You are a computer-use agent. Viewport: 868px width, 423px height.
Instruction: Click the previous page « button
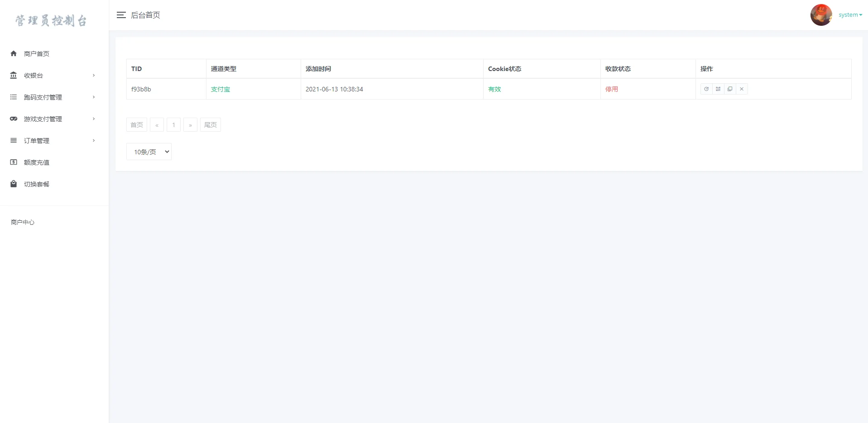[x=157, y=125]
